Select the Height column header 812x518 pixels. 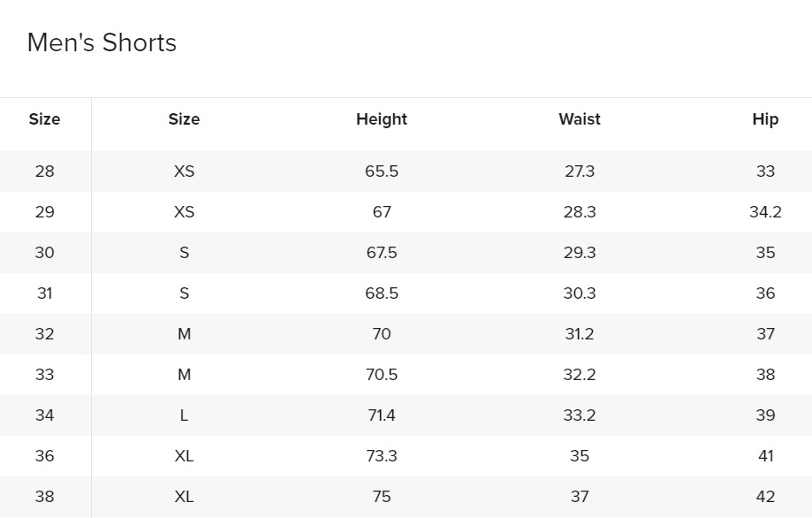(x=382, y=119)
